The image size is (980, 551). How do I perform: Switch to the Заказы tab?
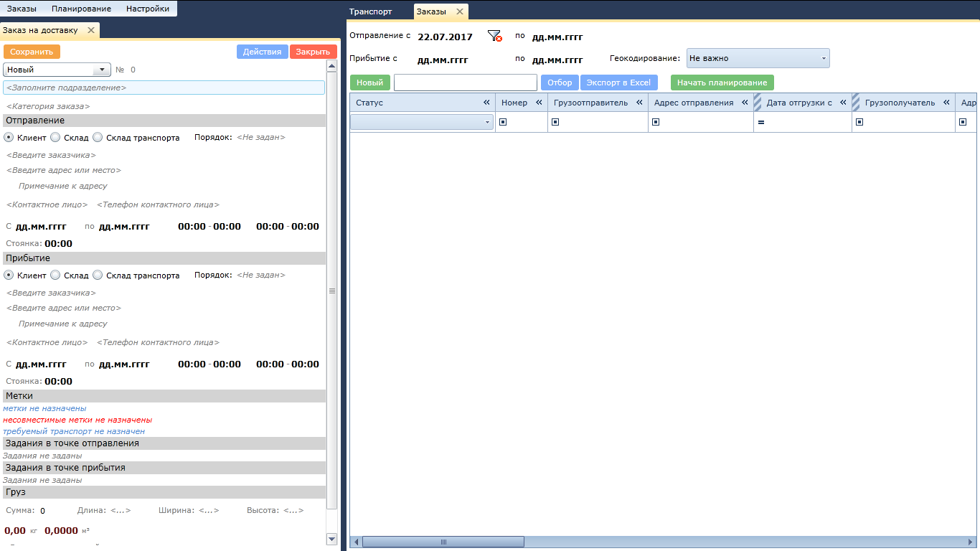point(431,11)
